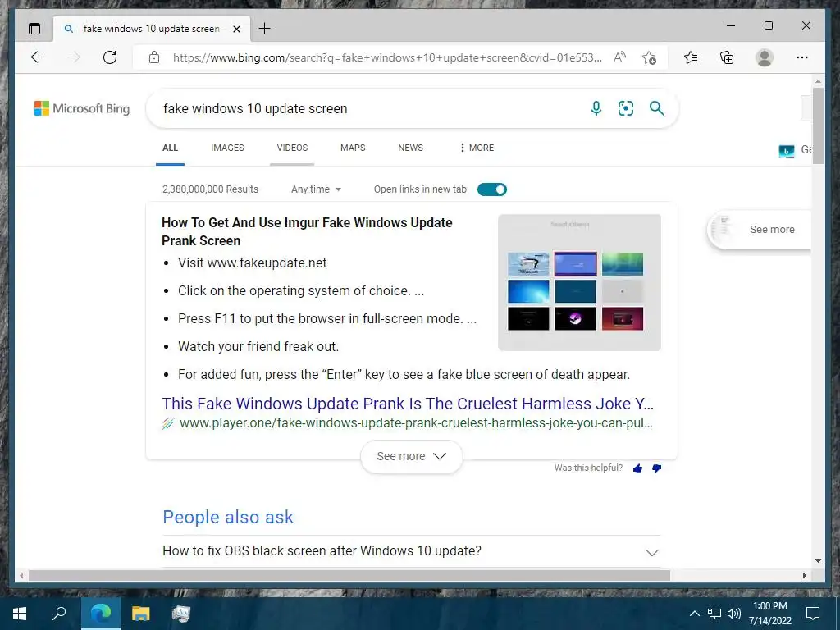
Task: View site information lock icon
Action: (x=154, y=57)
